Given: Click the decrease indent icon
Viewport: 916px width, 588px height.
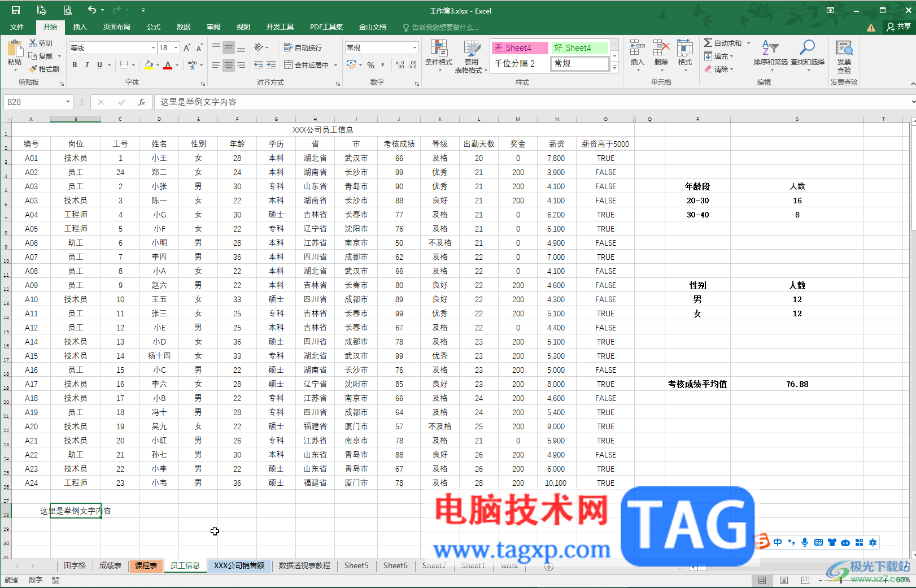Looking at the screenshot, I should (x=259, y=65).
